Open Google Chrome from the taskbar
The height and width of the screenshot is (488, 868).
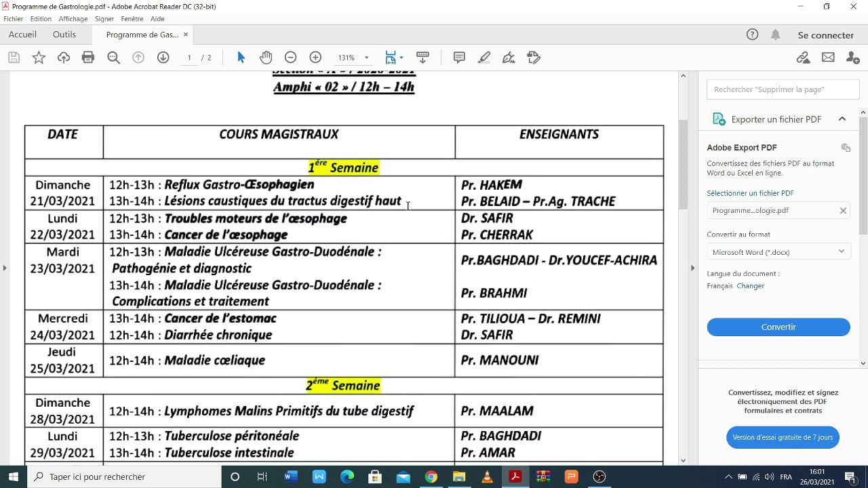(x=431, y=477)
